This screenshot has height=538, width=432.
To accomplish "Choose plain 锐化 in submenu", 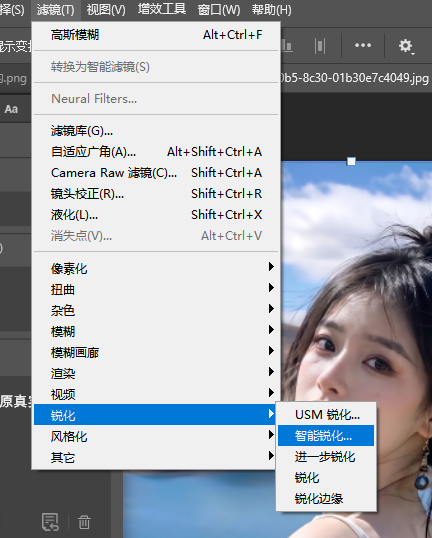I will pos(326,478).
